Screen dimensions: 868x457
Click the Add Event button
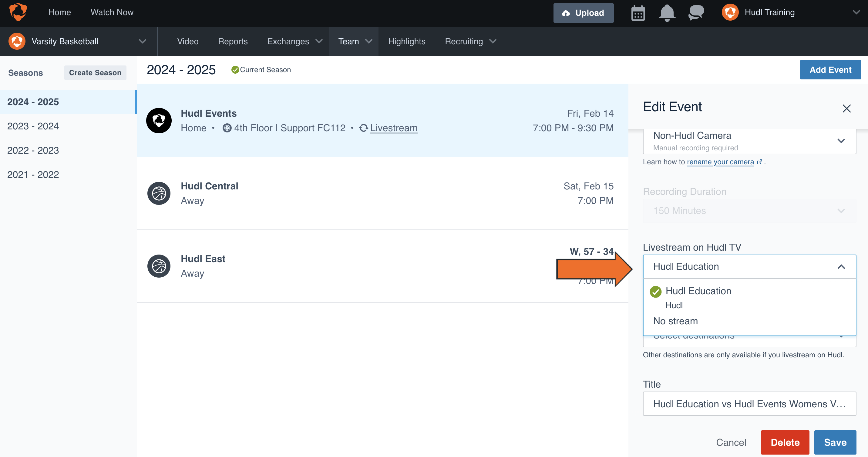pyautogui.click(x=830, y=70)
